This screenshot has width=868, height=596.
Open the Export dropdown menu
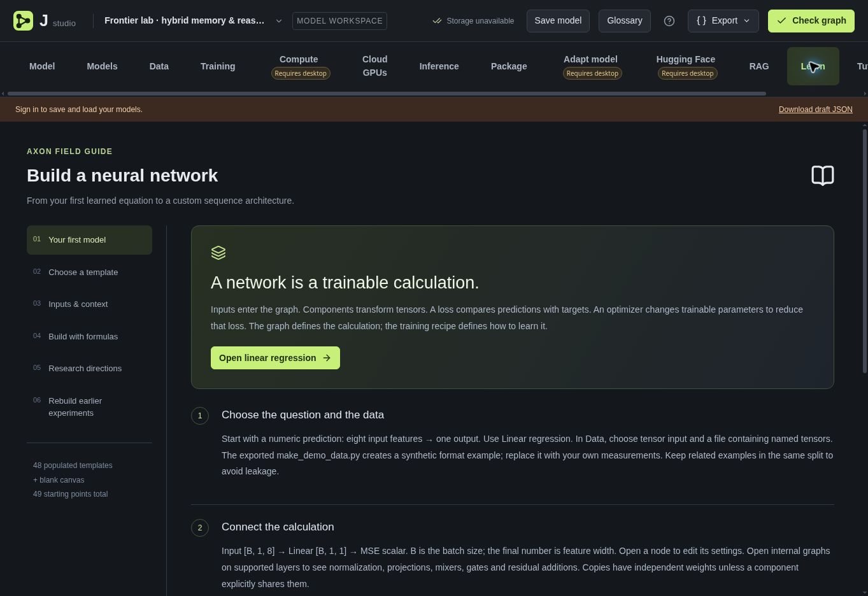click(723, 21)
